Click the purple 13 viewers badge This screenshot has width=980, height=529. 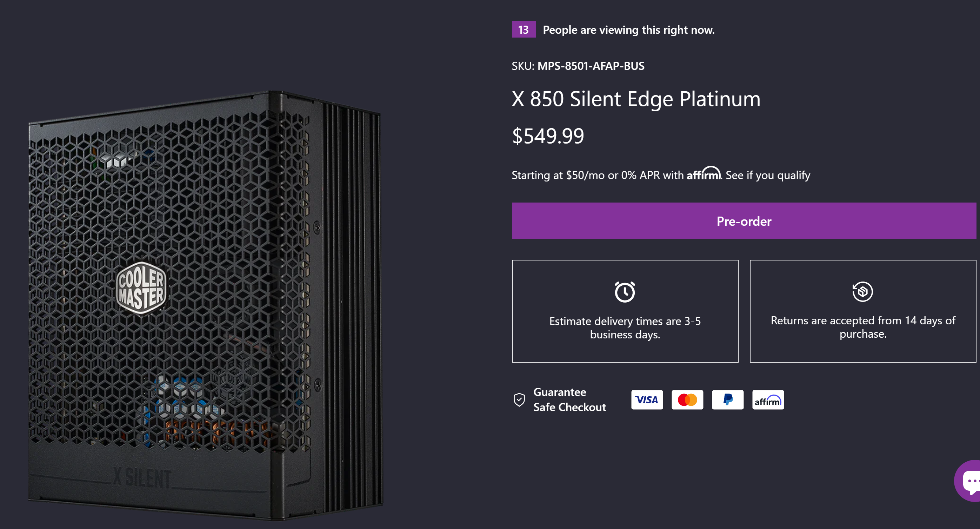pos(524,29)
